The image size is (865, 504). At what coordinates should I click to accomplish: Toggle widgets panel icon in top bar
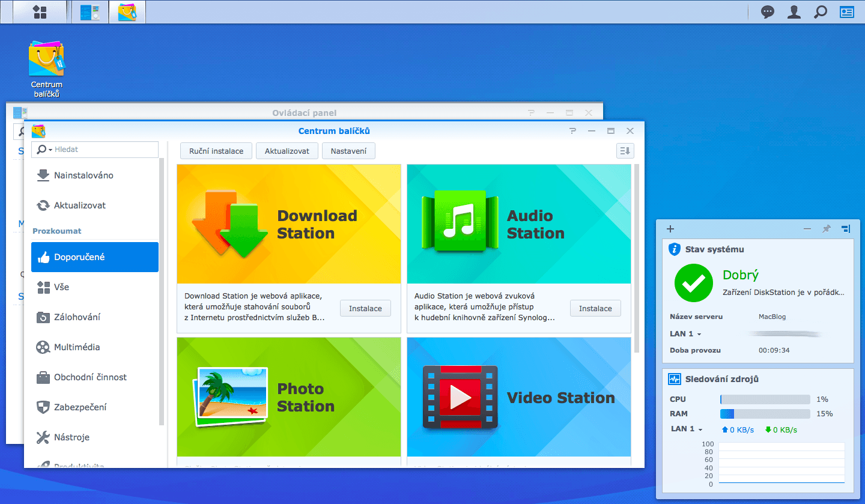(847, 12)
